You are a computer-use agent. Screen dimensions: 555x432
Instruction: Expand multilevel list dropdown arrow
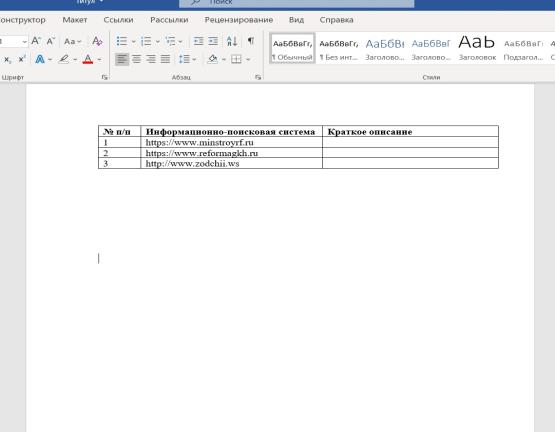click(180, 42)
